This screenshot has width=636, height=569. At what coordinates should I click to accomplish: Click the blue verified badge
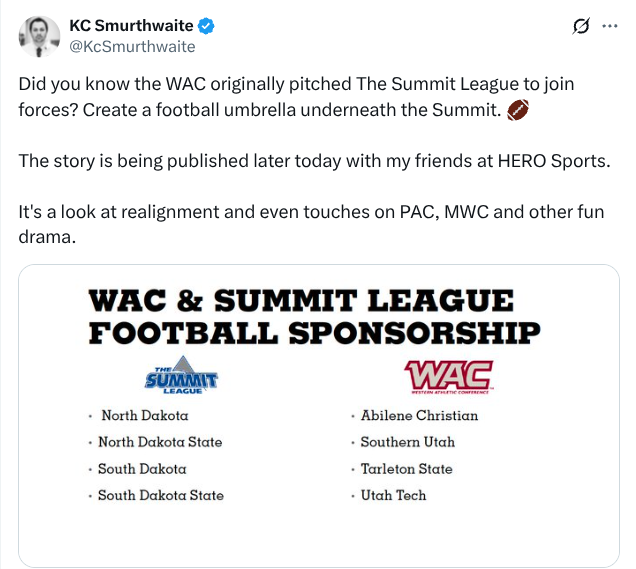(x=206, y=26)
